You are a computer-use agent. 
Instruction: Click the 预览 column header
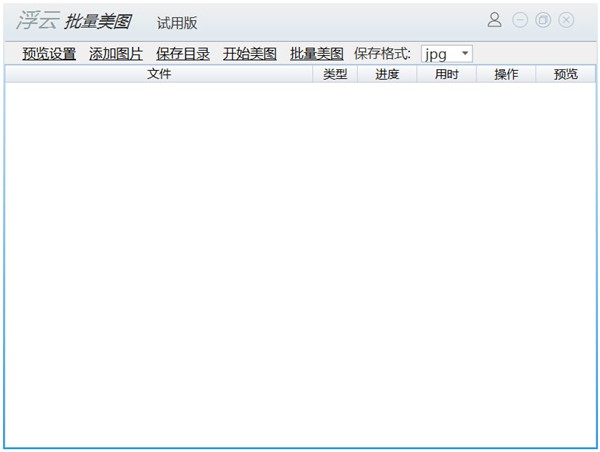pyautogui.click(x=566, y=74)
